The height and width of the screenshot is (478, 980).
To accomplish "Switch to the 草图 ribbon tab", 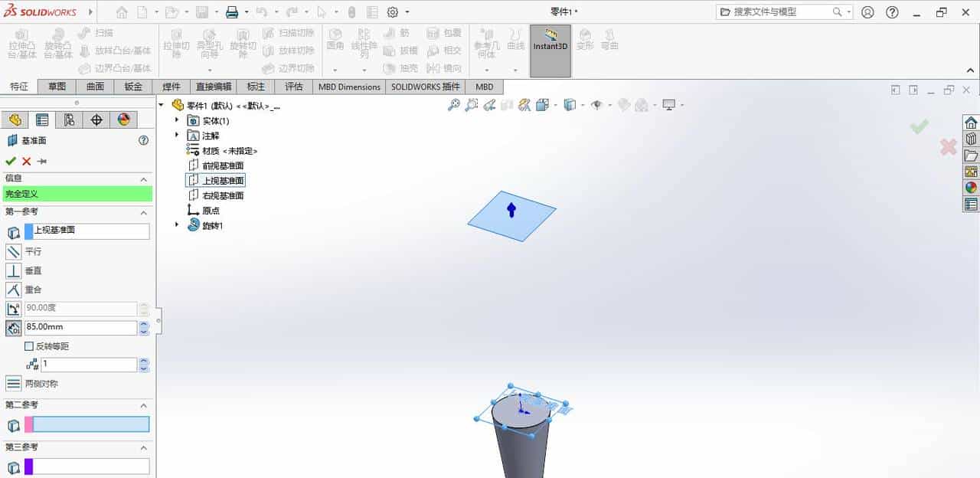I will tap(57, 87).
